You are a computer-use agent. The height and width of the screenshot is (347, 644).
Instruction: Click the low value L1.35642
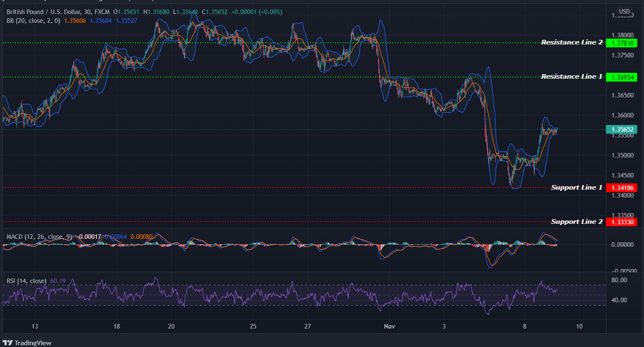click(186, 12)
